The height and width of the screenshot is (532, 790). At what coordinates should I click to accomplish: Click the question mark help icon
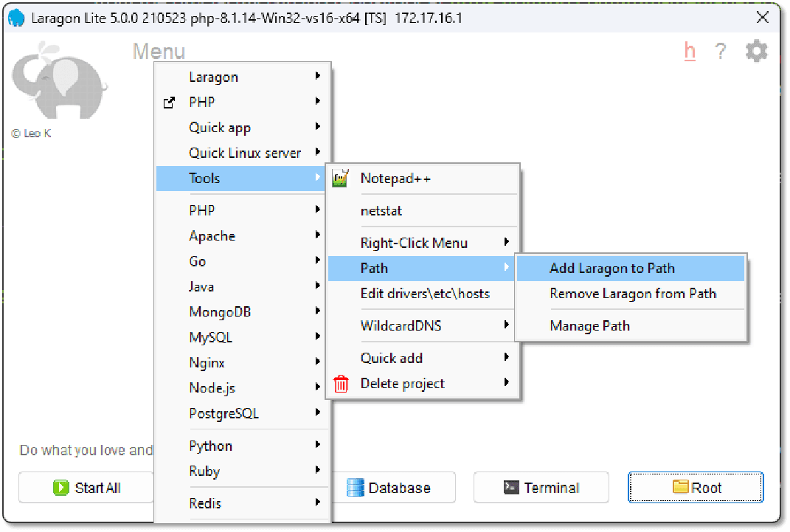coord(721,52)
